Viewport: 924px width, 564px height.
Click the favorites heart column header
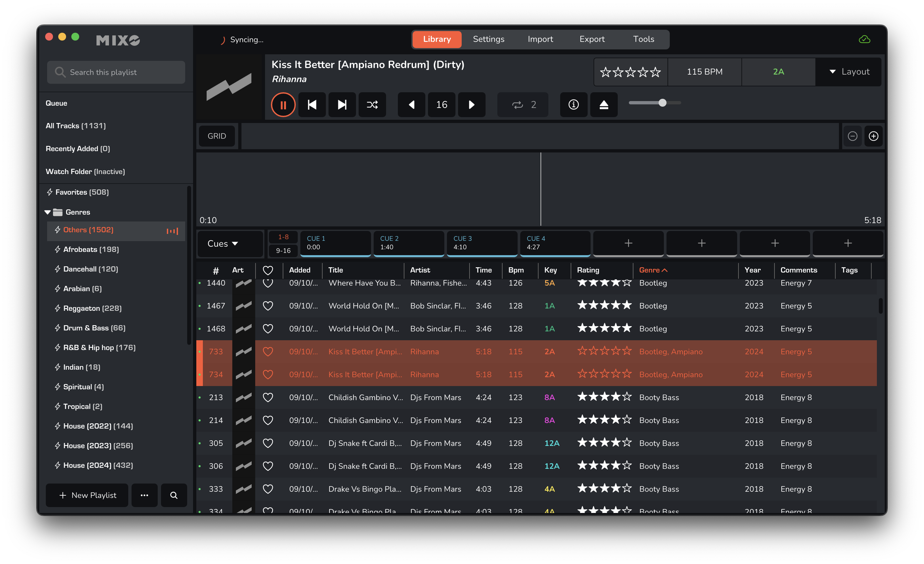click(x=268, y=270)
